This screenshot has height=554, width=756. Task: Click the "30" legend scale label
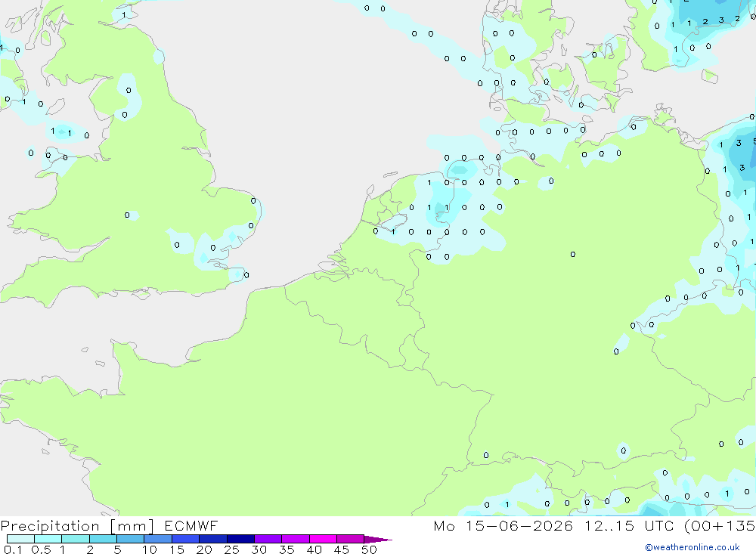[x=259, y=549]
